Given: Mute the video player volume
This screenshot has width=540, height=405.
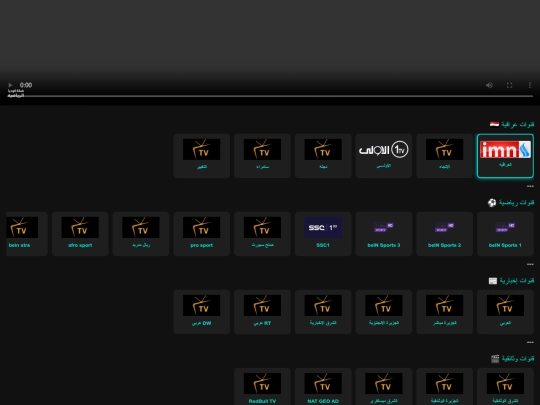Looking at the screenshot, I should click(x=489, y=85).
